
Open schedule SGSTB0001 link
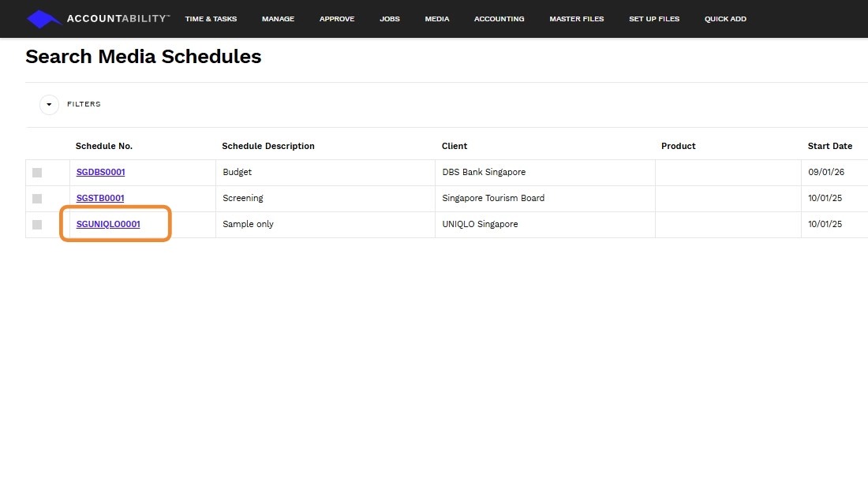tap(100, 198)
